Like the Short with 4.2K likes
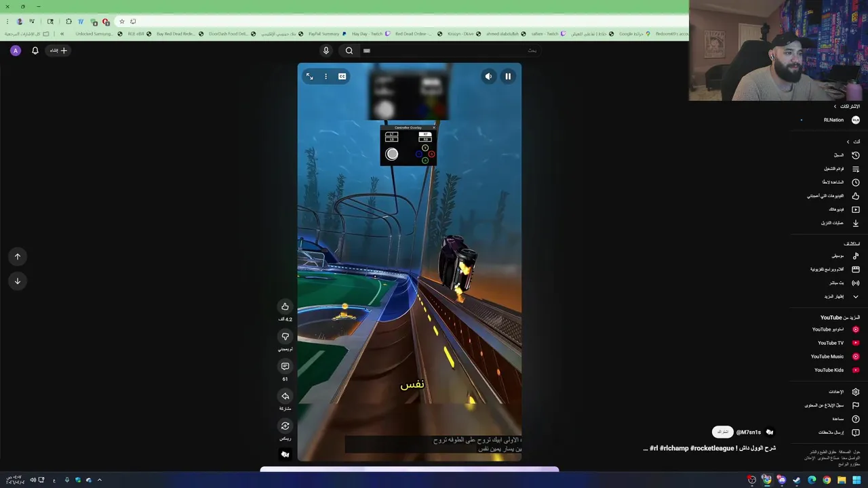 point(285,306)
